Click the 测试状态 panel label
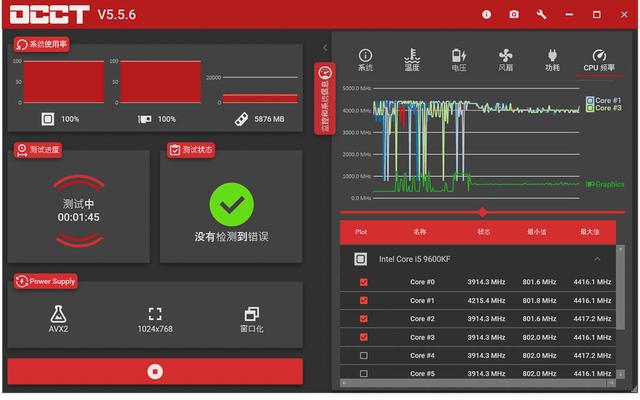 [x=191, y=150]
